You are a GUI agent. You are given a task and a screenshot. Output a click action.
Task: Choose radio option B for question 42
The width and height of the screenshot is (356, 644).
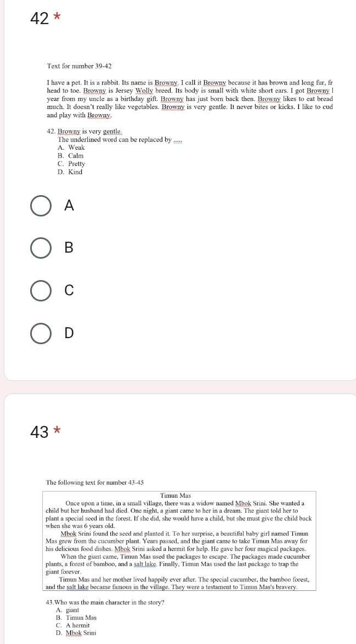point(41,248)
